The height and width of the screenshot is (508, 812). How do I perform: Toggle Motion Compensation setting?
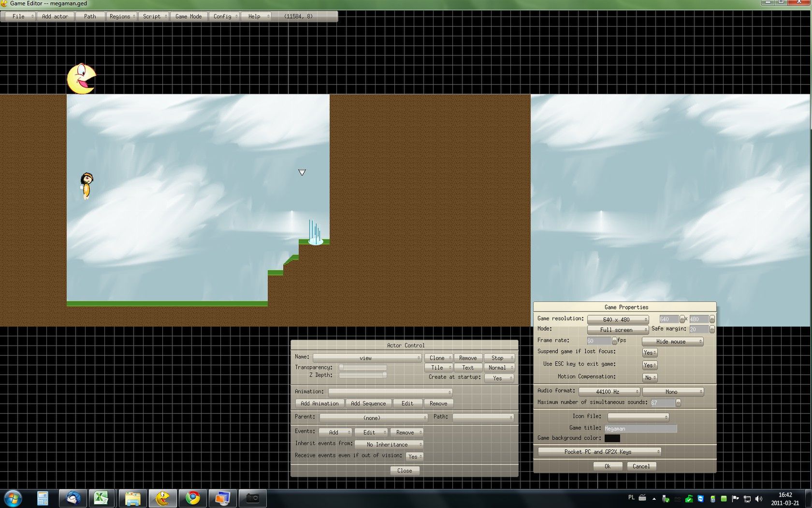(x=650, y=378)
